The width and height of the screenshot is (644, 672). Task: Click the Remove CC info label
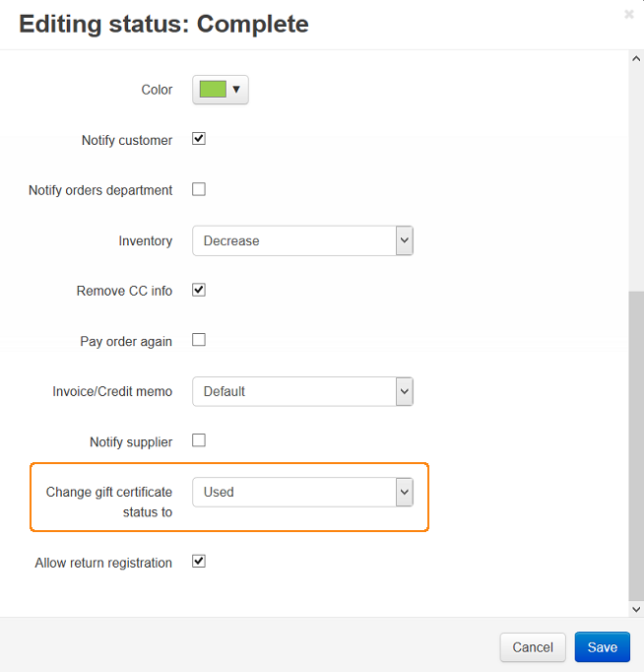click(124, 291)
